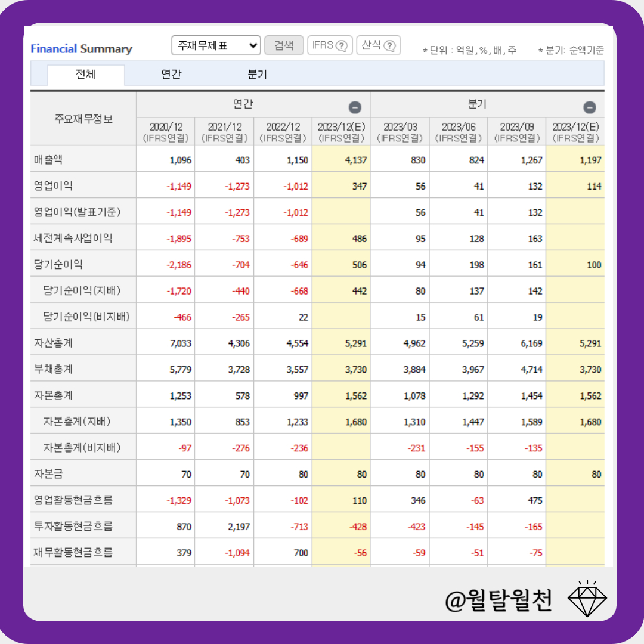Click the IFRS button next to 검색
The width and height of the screenshot is (644, 644).
coord(330,45)
